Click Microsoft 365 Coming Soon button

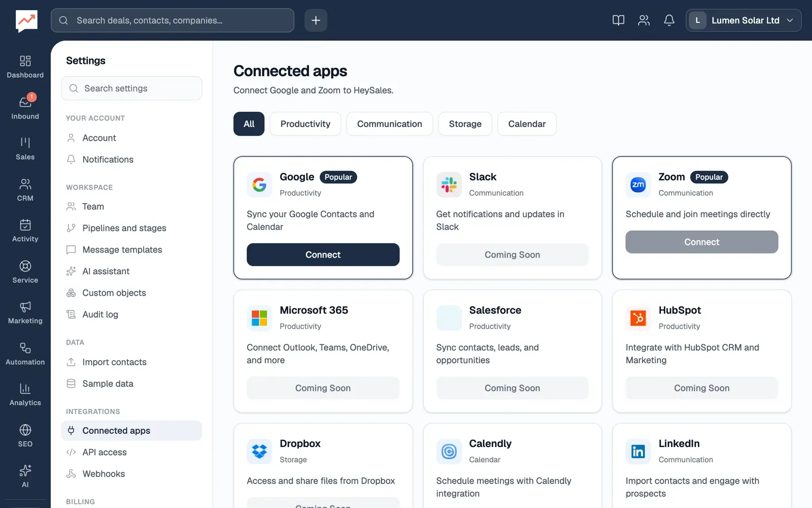click(323, 388)
